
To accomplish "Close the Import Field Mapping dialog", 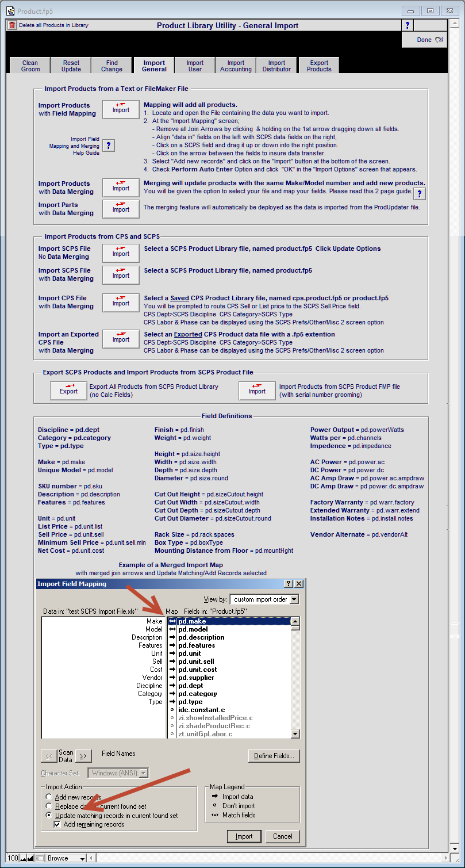I will [x=298, y=583].
